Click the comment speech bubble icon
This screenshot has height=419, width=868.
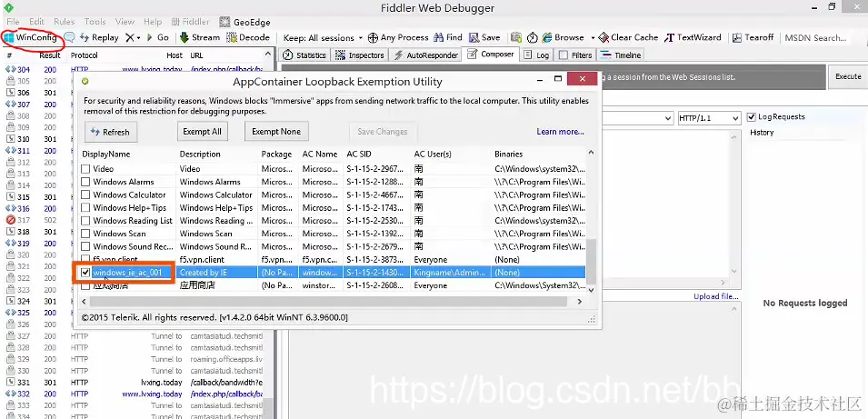(x=70, y=37)
